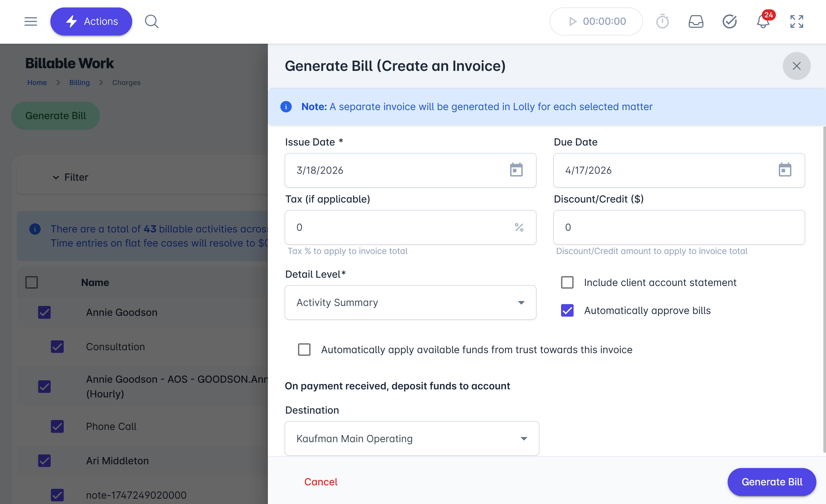The height and width of the screenshot is (504, 826).
Task: Open the stopwatch timer icon
Action: pos(662,21)
